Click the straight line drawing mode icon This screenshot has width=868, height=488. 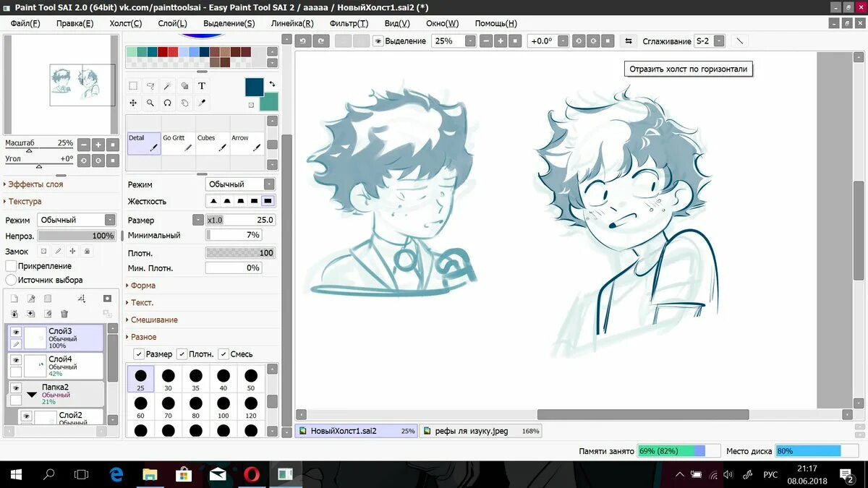point(739,41)
